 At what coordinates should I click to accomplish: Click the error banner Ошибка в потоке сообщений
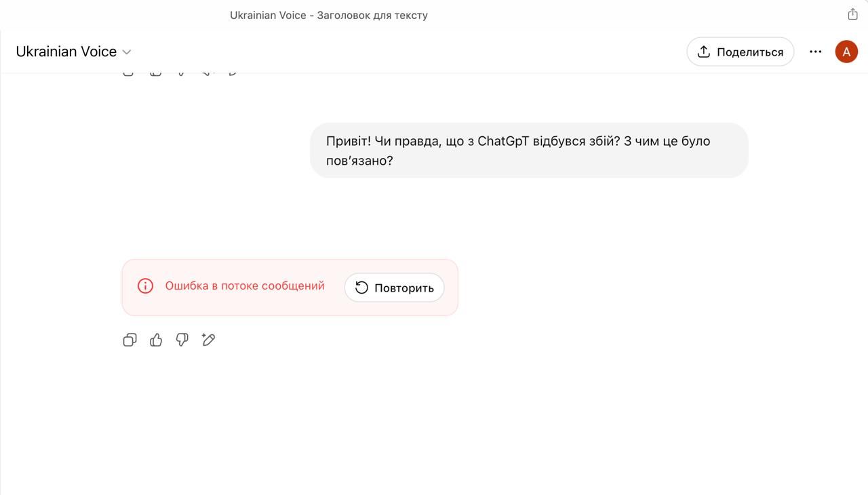245,285
